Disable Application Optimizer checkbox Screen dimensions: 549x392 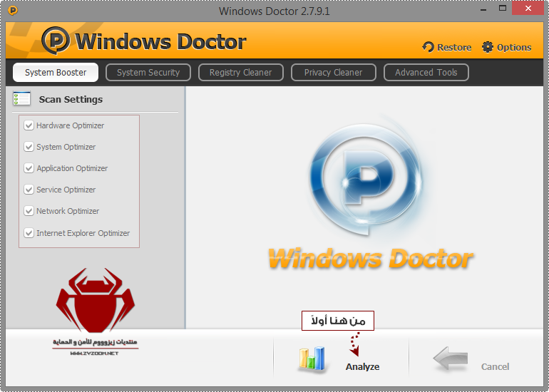[x=29, y=168]
